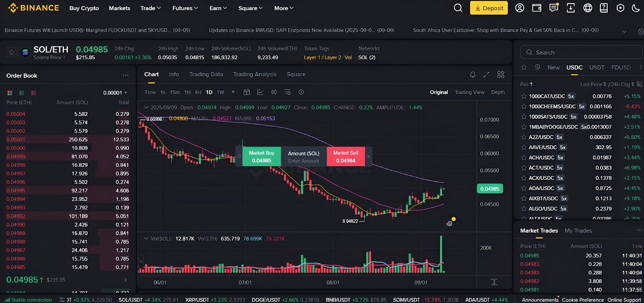Open the chart hexagon settings icon
The width and height of the screenshot is (644, 303).
click(x=301, y=92)
